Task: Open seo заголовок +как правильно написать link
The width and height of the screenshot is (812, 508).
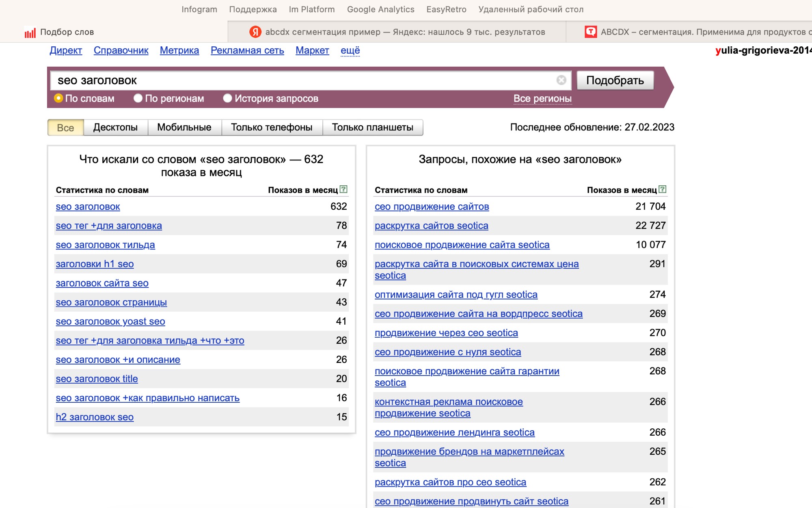Action: point(147,397)
